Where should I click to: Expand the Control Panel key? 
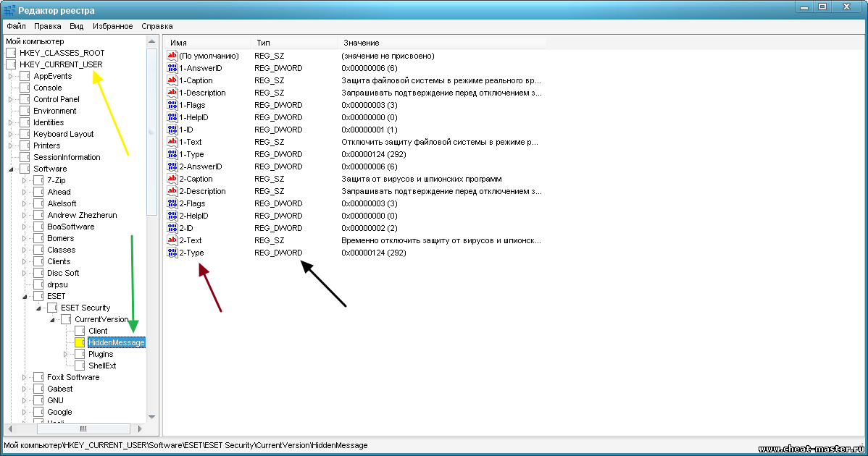point(11,99)
